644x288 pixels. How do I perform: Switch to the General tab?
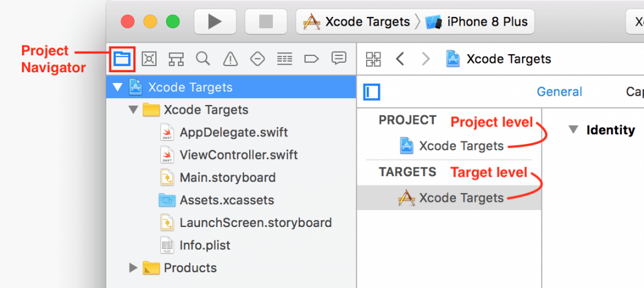559,92
